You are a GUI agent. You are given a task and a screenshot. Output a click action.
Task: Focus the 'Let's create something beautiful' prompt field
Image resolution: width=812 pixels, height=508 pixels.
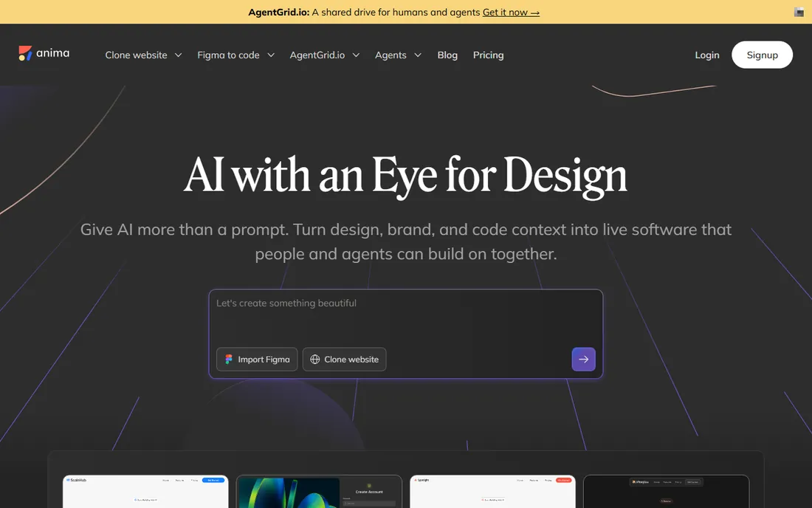point(405,317)
